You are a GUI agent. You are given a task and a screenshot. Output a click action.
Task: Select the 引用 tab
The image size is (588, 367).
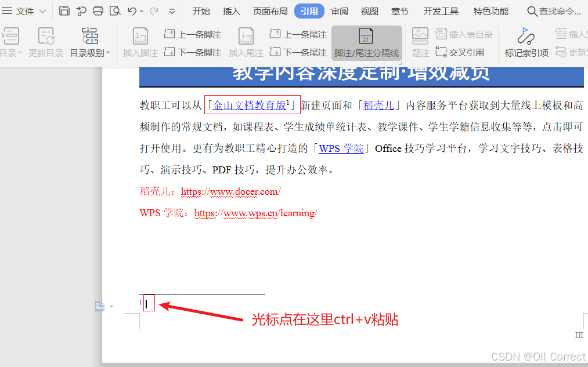click(x=309, y=11)
